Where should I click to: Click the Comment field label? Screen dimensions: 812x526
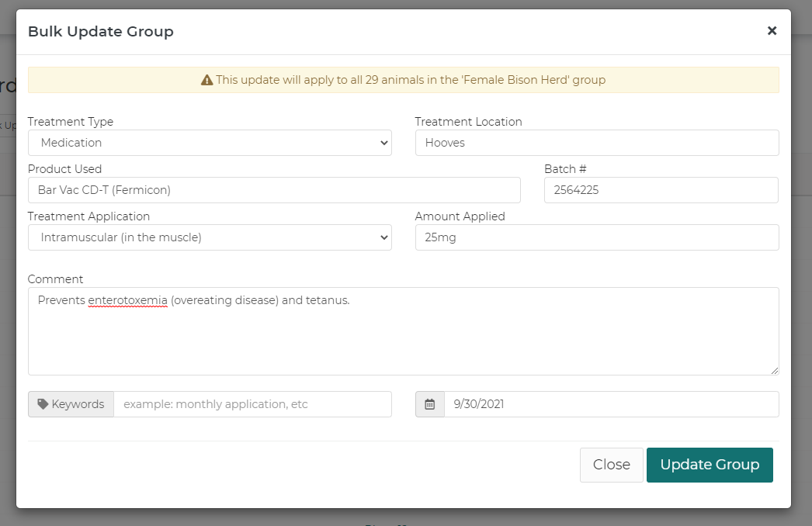click(55, 279)
